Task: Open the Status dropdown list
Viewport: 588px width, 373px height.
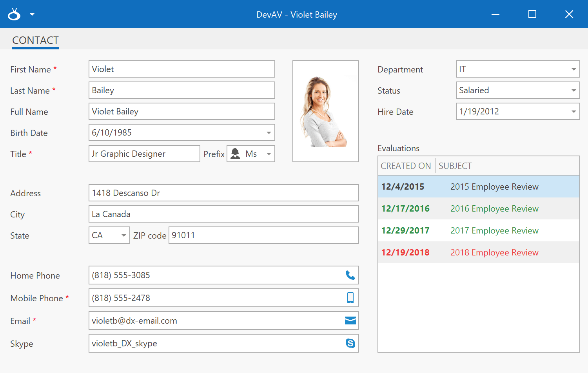Action: (x=573, y=91)
